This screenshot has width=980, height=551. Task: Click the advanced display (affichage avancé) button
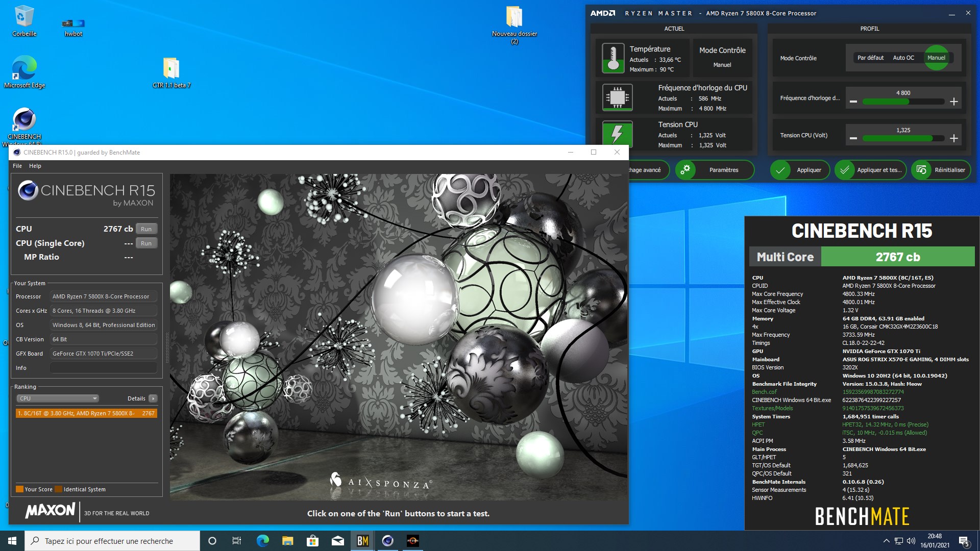pos(649,170)
